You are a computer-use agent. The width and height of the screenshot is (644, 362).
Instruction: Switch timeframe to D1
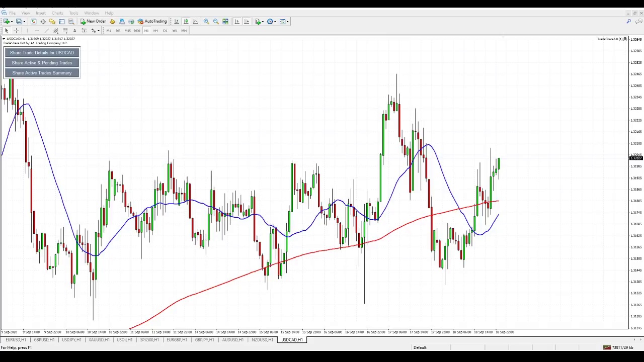click(165, 31)
